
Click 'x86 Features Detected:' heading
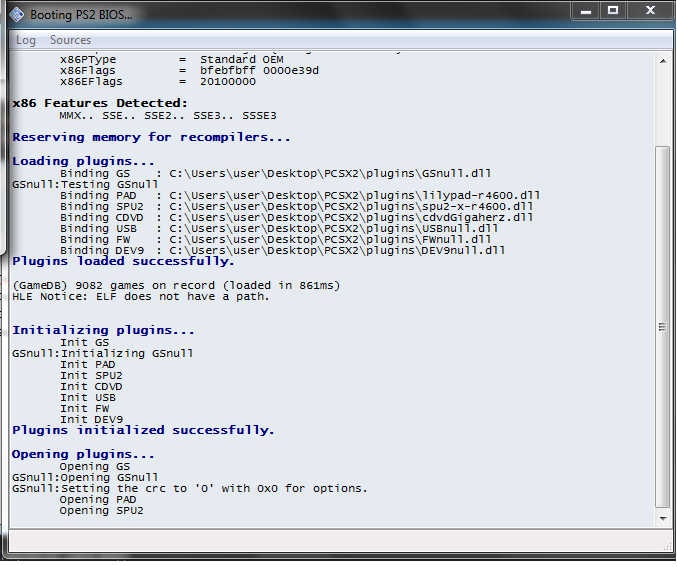pyautogui.click(x=100, y=103)
